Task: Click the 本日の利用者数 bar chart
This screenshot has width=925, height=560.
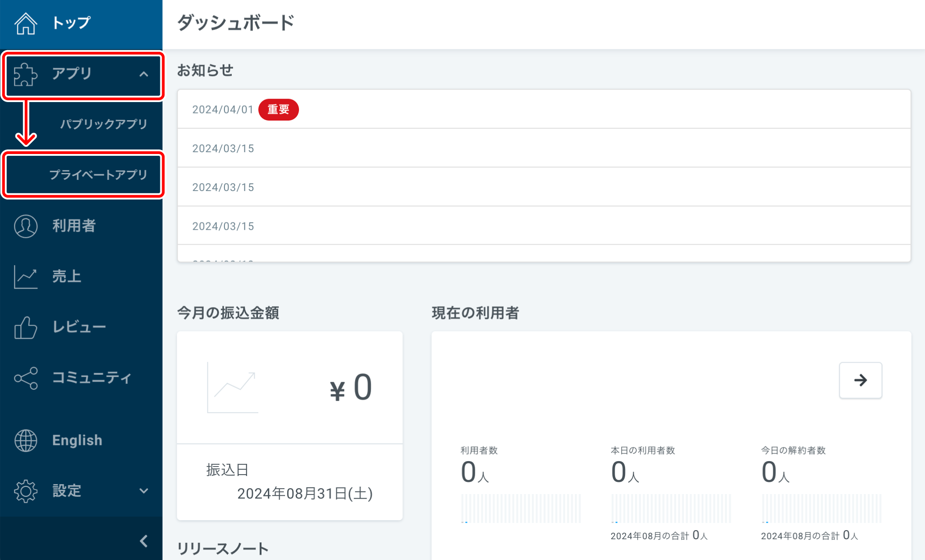Action: click(670, 509)
